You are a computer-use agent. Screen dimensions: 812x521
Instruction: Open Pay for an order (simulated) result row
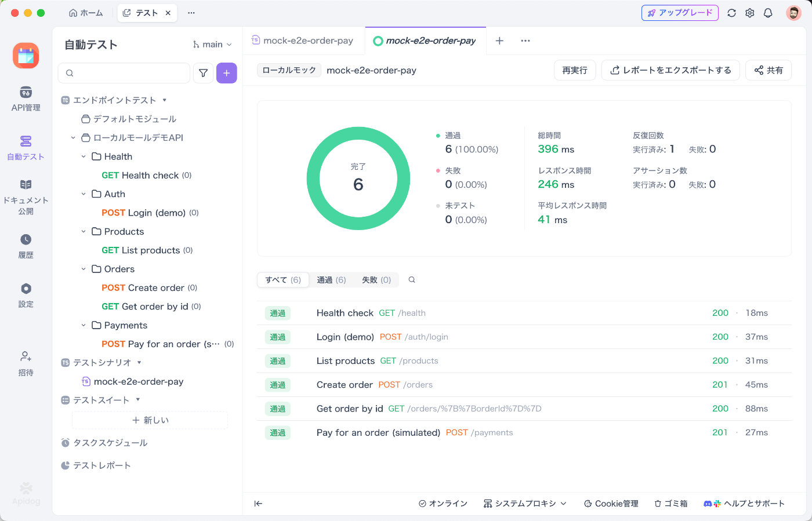pos(524,432)
